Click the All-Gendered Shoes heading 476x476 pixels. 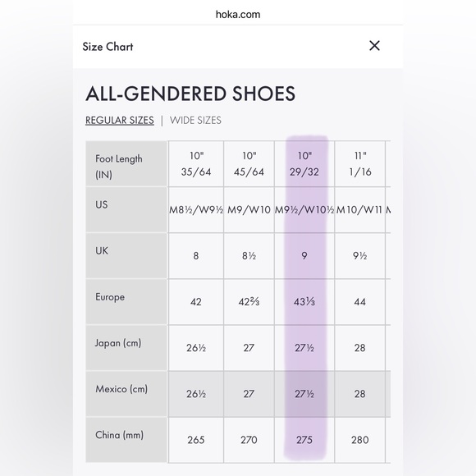pyautogui.click(x=190, y=94)
